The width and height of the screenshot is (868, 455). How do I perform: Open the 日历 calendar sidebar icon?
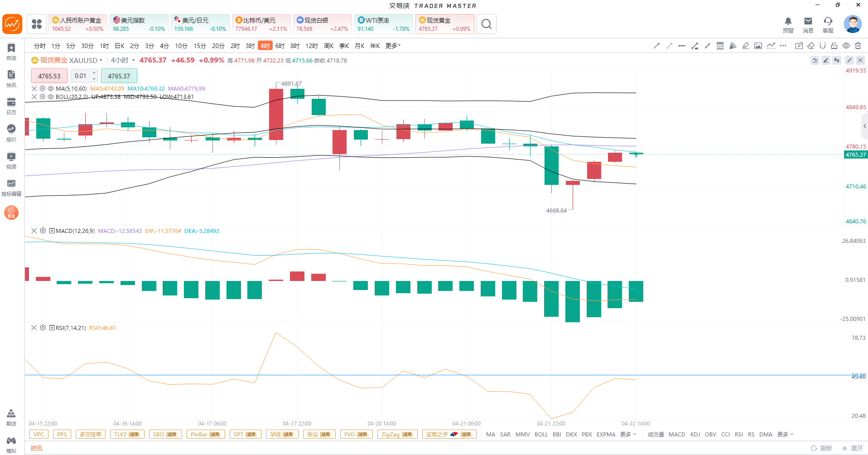pos(11,106)
